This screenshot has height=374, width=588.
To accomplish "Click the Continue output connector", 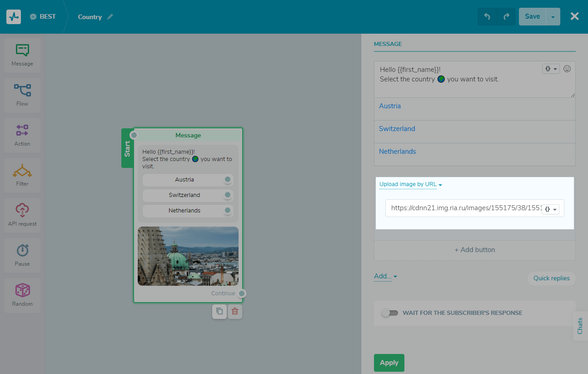I will [x=242, y=293].
